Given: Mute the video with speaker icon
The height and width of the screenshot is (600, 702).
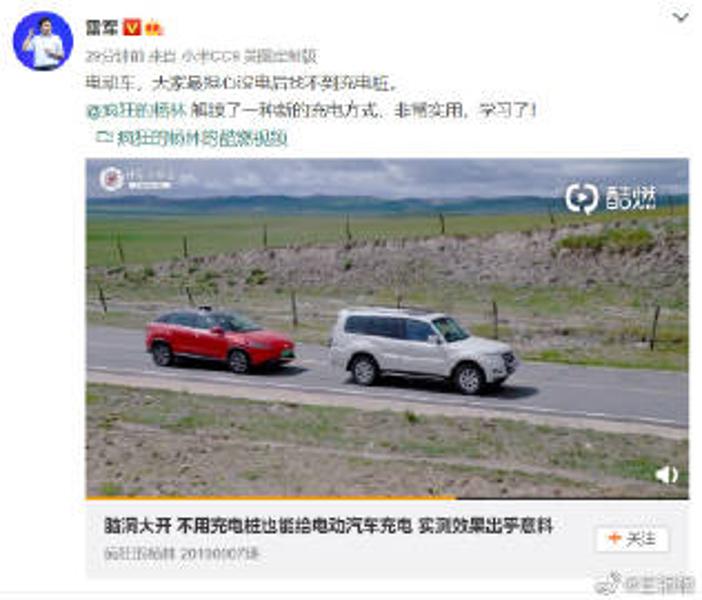Looking at the screenshot, I should 667,475.
